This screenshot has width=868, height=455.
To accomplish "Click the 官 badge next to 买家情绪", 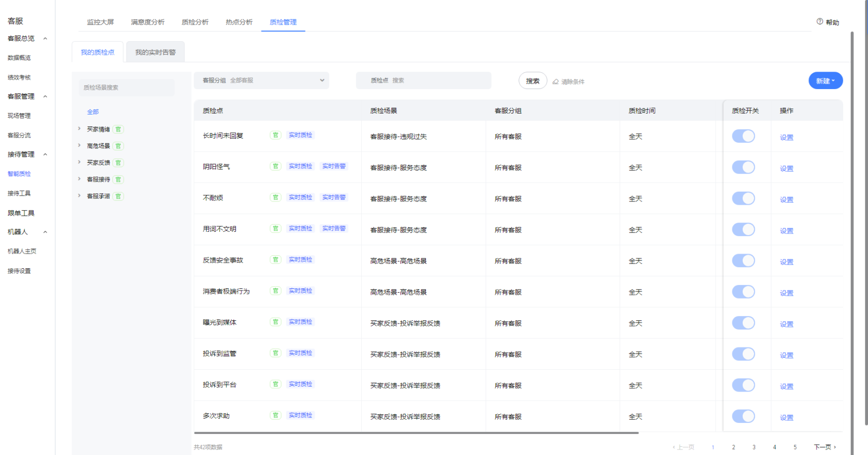I will pyautogui.click(x=118, y=129).
